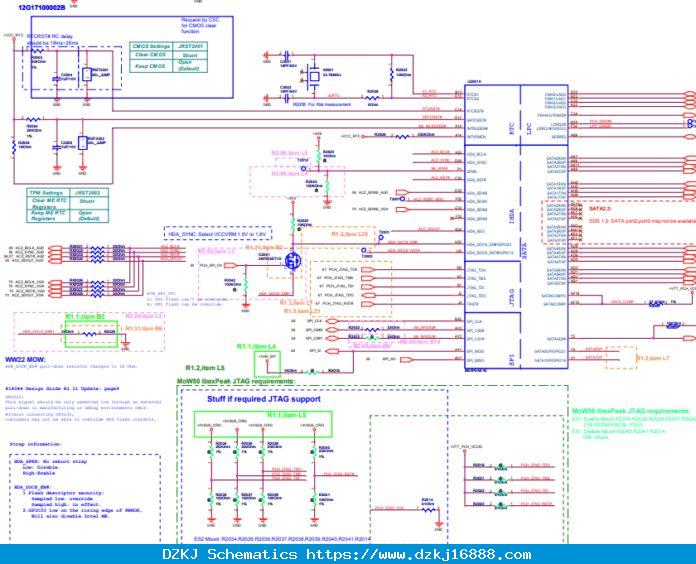Click the "Stuff if required JTAG support" title

(x=264, y=399)
